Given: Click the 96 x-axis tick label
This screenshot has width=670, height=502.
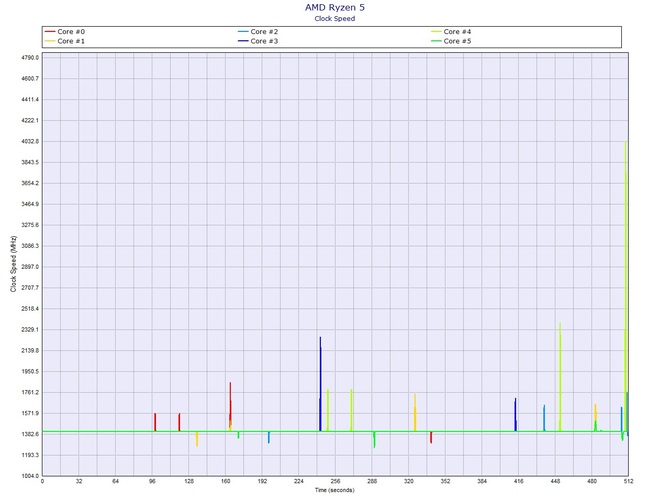Looking at the screenshot, I should point(152,481).
